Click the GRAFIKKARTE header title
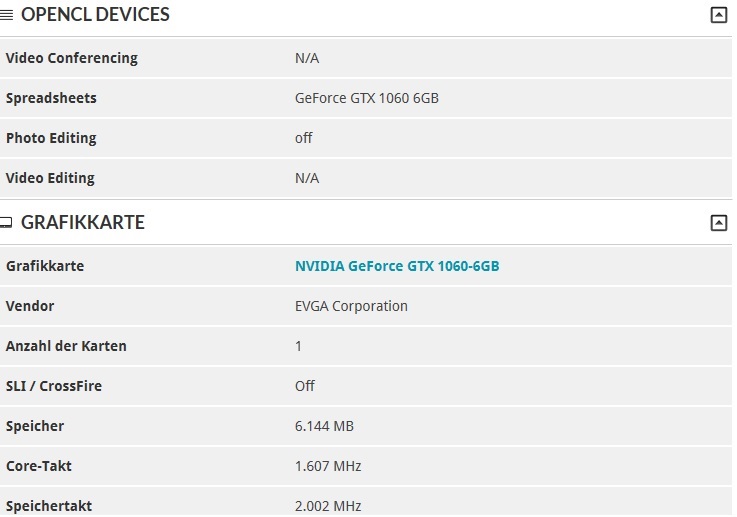This screenshot has height=517, width=737. point(83,223)
